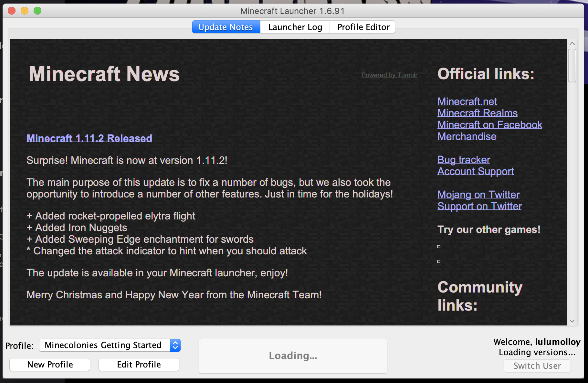The width and height of the screenshot is (588, 383).
Task: Click the username lulumolloy in welcome text
Action: point(558,342)
